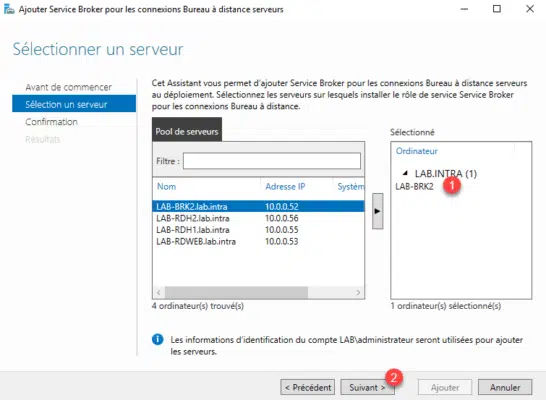Click the left arrow of the horizontal scrollbar
The image size is (546, 400).
pyautogui.click(x=159, y=292)
